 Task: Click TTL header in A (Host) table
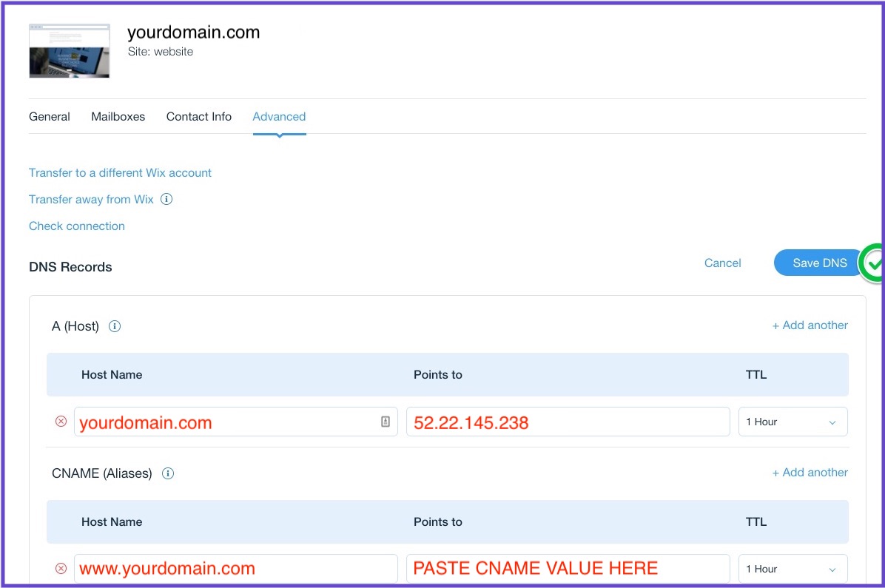756,375
